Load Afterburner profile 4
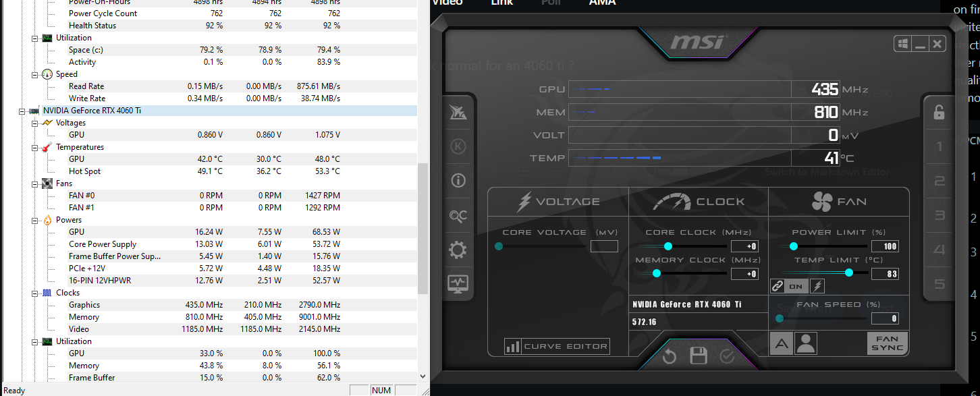 tap(939, 250)
